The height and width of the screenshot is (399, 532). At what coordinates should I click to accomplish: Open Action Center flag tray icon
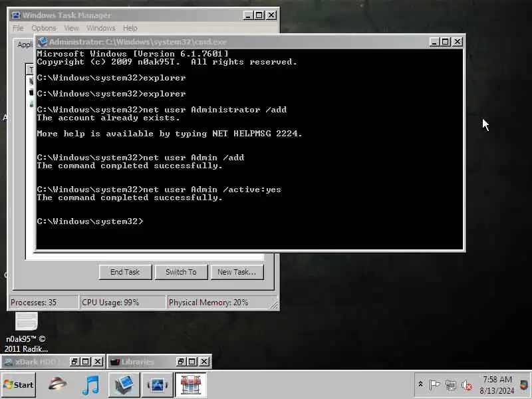click(435, 385)
